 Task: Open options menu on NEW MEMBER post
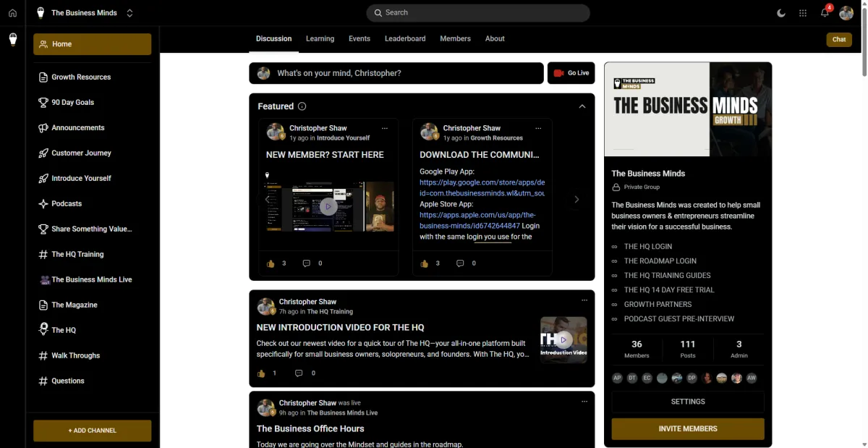point(385,128)
